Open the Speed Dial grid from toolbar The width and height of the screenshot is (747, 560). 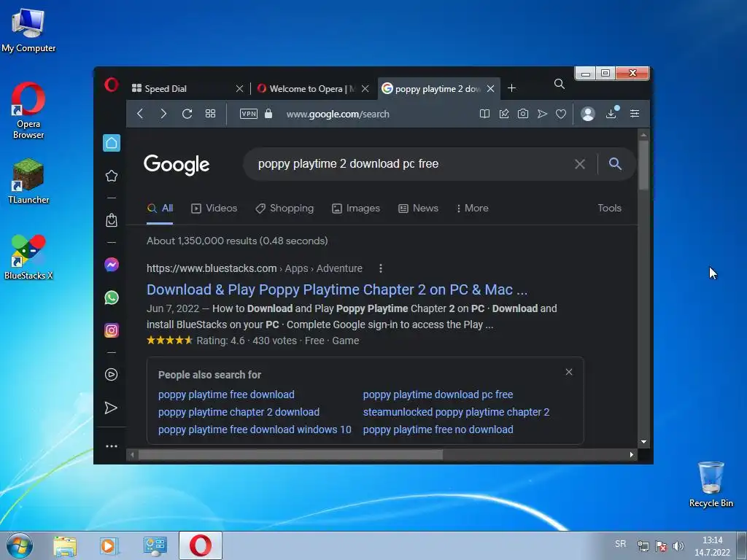point(211,114)
